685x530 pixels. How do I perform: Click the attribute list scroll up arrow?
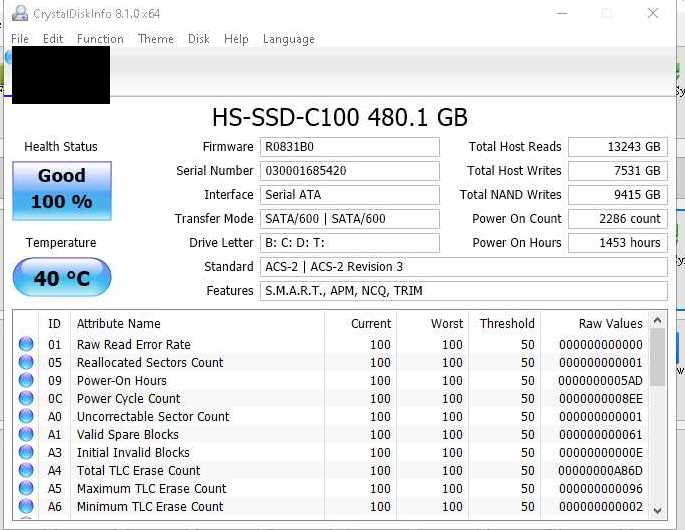pos(657,321)
